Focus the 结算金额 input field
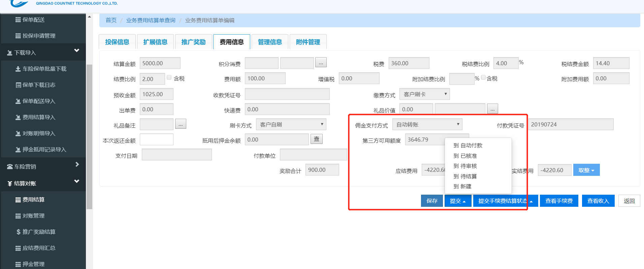Image resolution: width=644 pixels, height=269 pixels. pos(160,63)
